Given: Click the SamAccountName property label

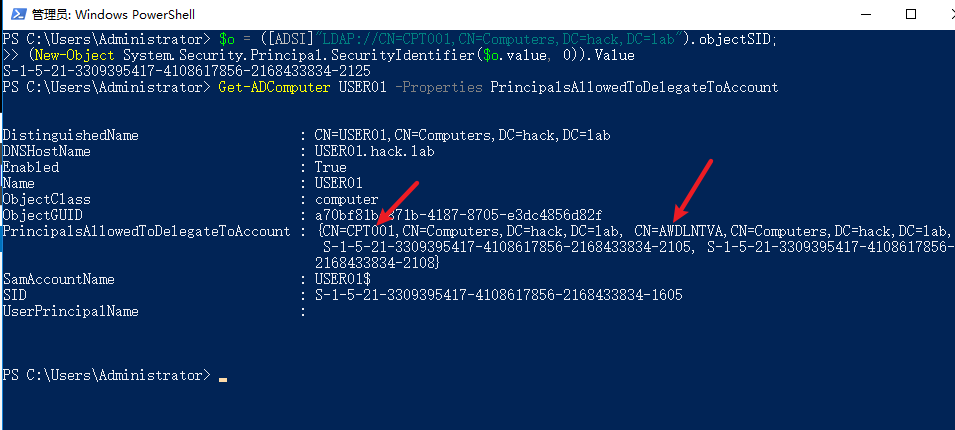Looking at the screenshot, I should click(58, 279).
